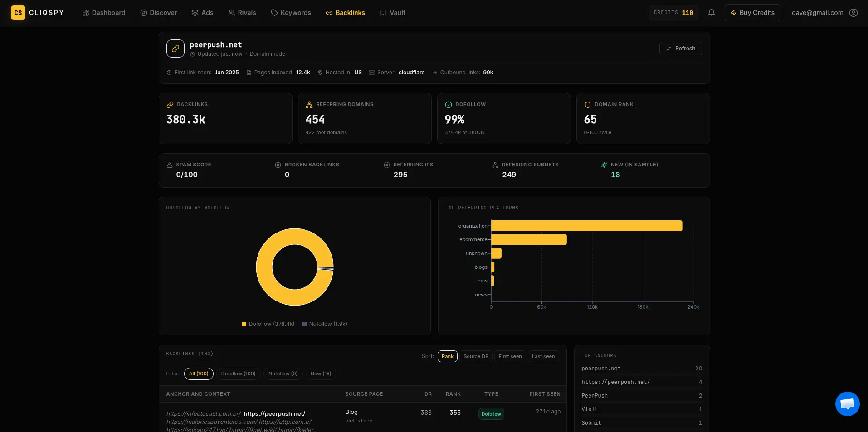Screen dimensions: 868x432
Task: Open the user profile avatar icon
Action: point(853,13)
